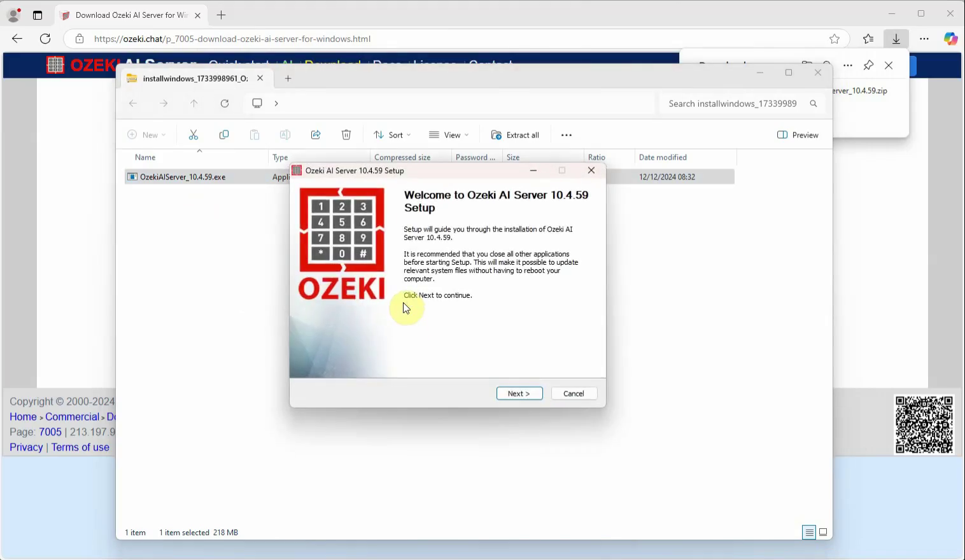
Task: Sort by the Size column header
Action: [513, 157]
